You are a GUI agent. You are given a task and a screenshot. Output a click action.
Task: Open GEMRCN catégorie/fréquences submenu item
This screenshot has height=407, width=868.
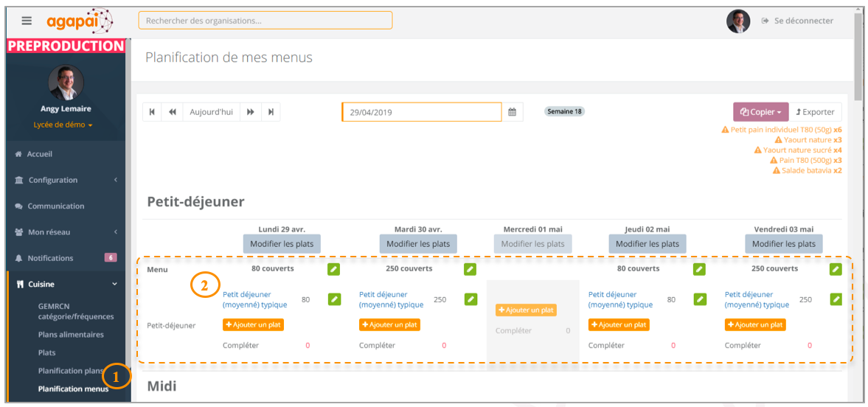[x=76, y=311]
